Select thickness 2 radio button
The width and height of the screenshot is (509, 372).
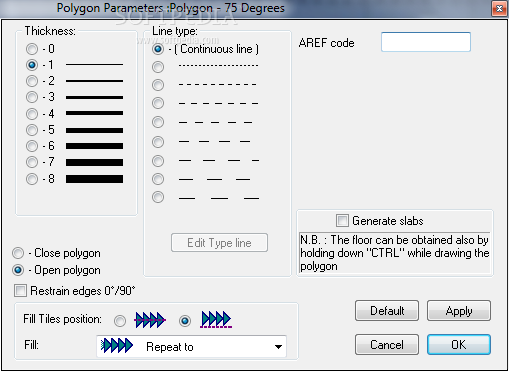(32, 81)
